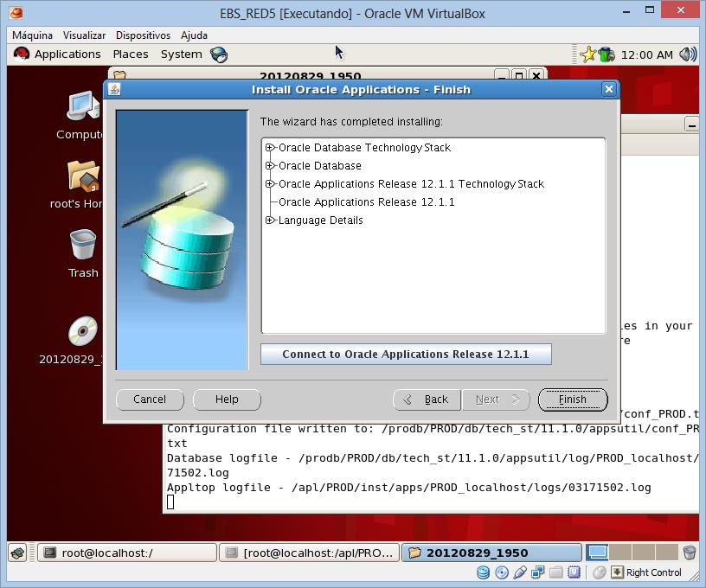The height and width of the screenshot is (588, 706).
Task: Click VirtualBox CPU virtualization status icon
Action: tap(574, 572)
